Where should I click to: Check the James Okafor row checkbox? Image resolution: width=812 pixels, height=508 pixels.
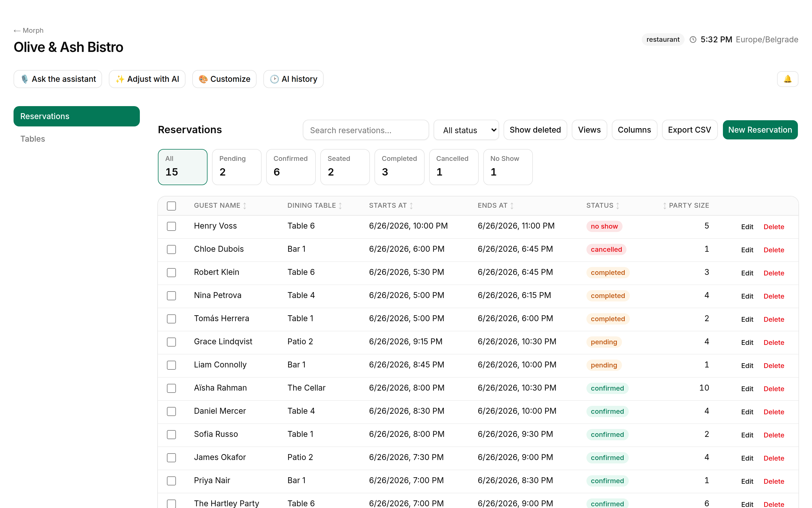pos(171,458)
